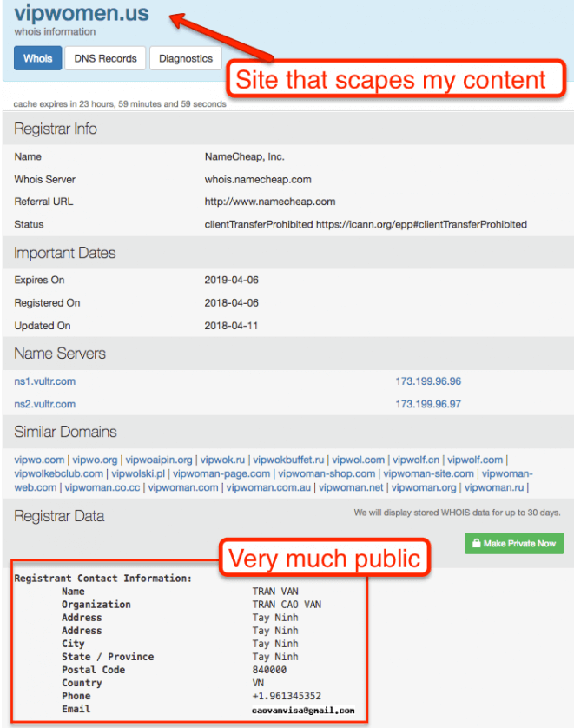Click the Registrar Info section heading

pyautogui.click(x=56, y=129)
